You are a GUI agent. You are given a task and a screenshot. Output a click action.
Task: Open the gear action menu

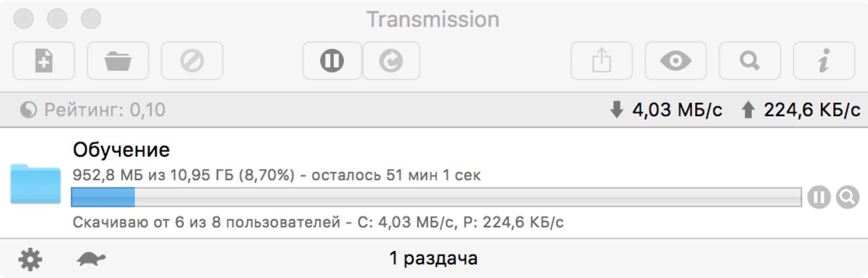(x=30, y=259)
